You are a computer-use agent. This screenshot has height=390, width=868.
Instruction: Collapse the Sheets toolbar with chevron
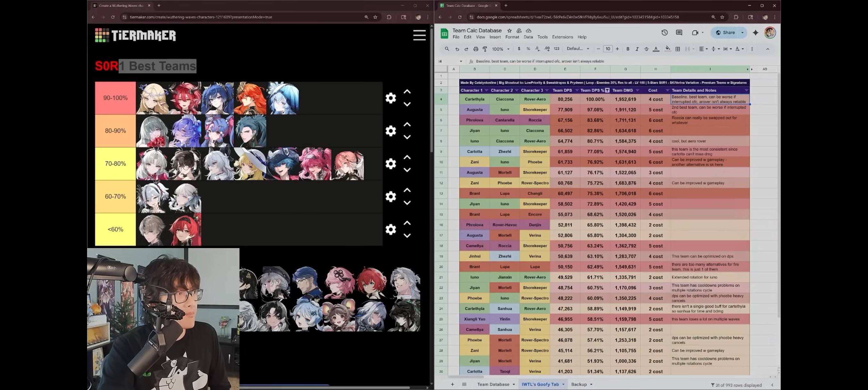pyautogui.click(x=768, y=49)
